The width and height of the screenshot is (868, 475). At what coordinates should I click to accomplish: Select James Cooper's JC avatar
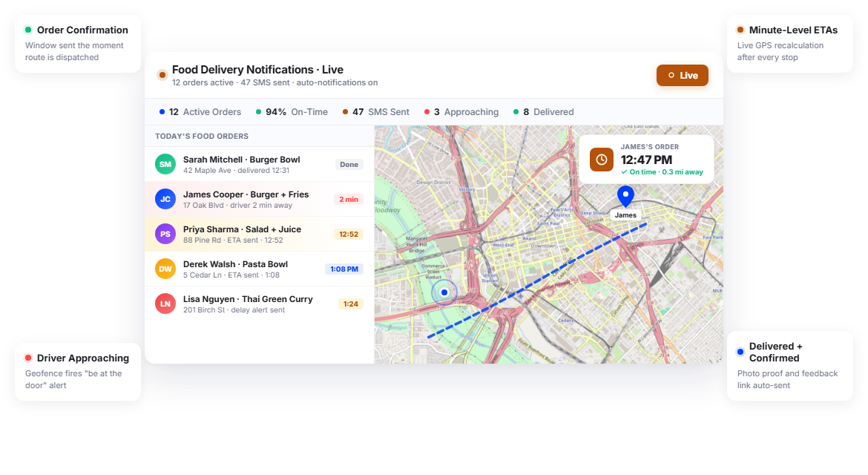pos(165,200)
